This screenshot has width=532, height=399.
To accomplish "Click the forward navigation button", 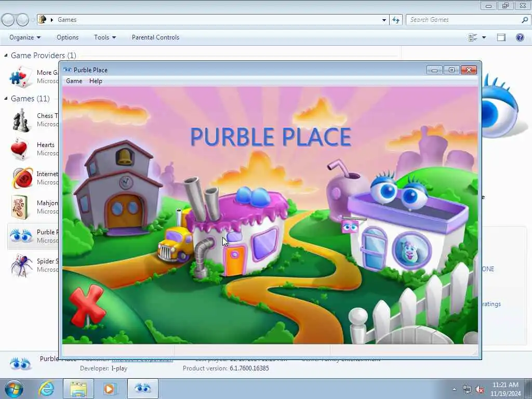I will [x=22, y=20].
